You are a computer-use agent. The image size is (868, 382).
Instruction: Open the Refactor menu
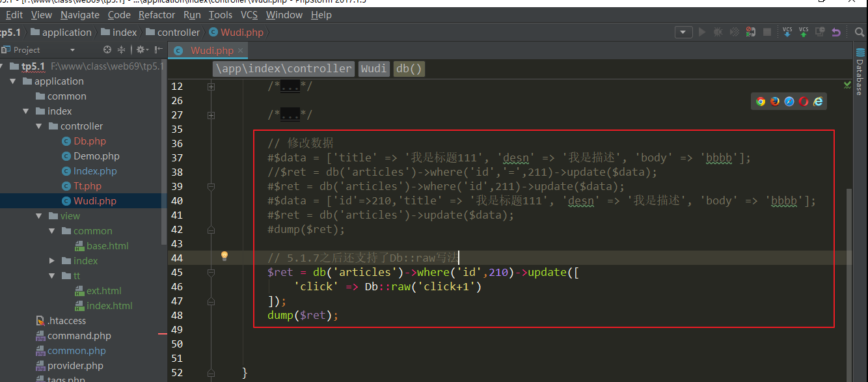157,14
